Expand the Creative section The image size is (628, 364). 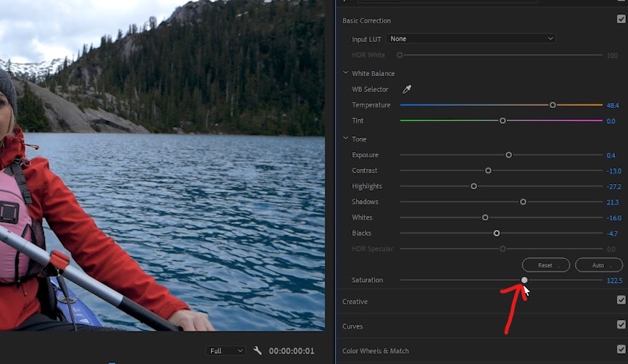tap(355, 302)
